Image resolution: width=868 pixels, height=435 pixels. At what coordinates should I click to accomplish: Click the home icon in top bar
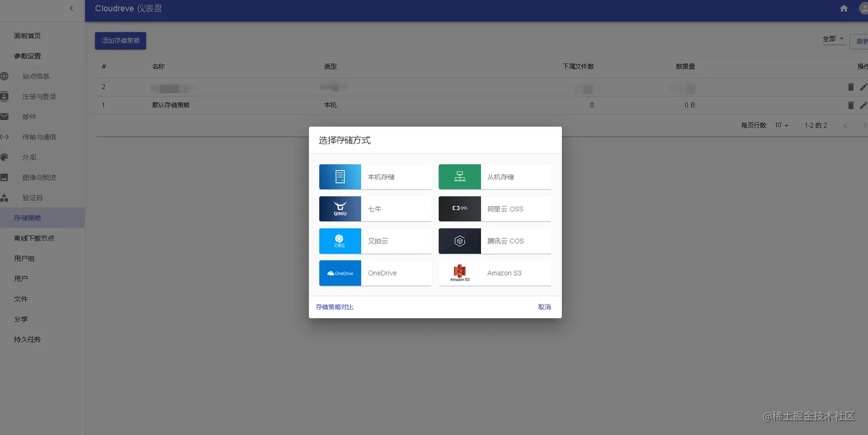pos(843,9)
